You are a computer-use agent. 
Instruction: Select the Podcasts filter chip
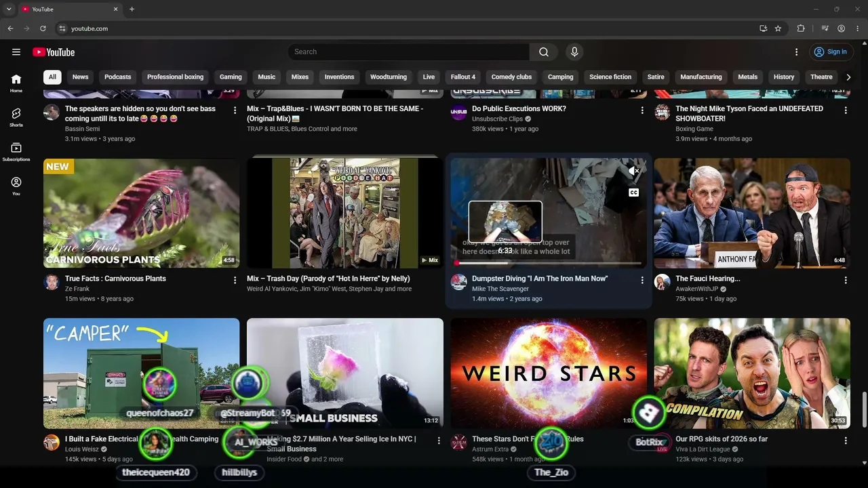[118, 77]
